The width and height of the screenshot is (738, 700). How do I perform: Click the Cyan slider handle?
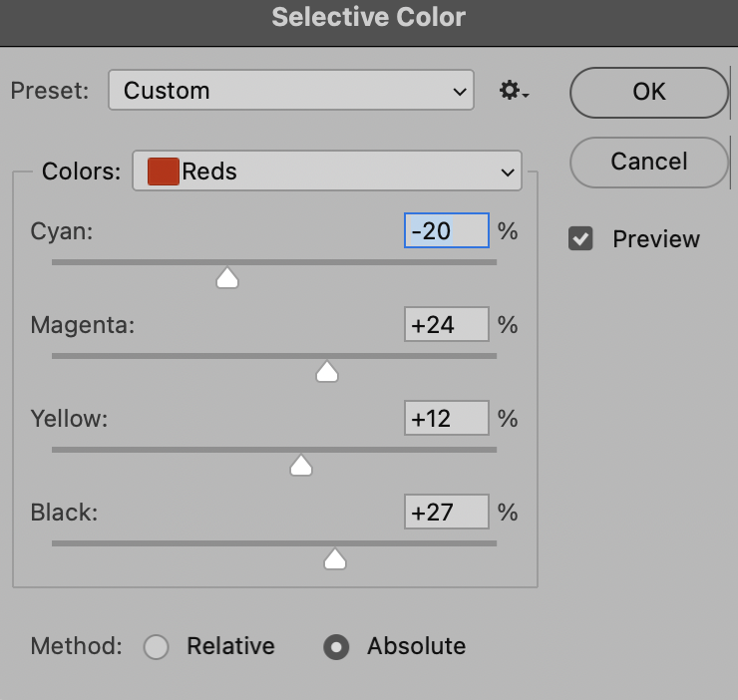pos(227,278)
